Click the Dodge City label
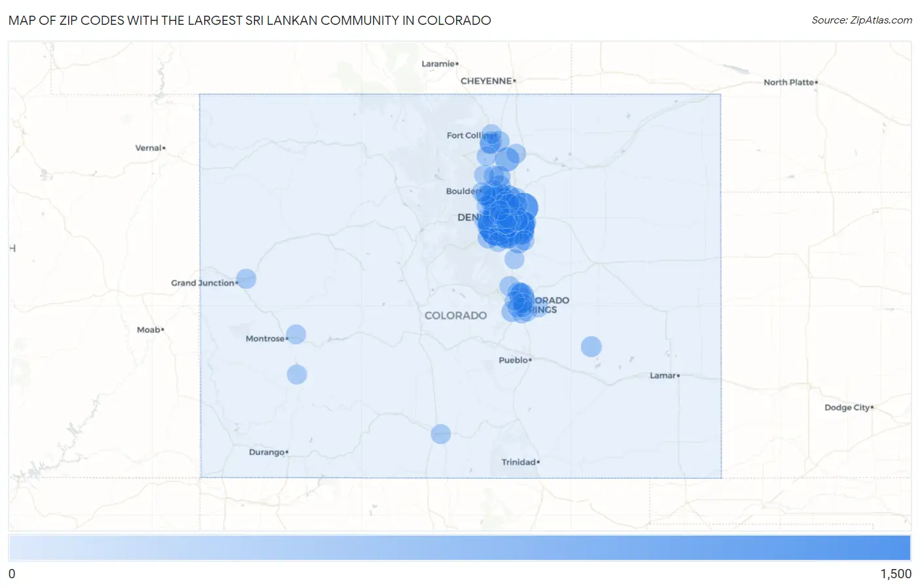The image size is (920, 588). click(849, 407)
